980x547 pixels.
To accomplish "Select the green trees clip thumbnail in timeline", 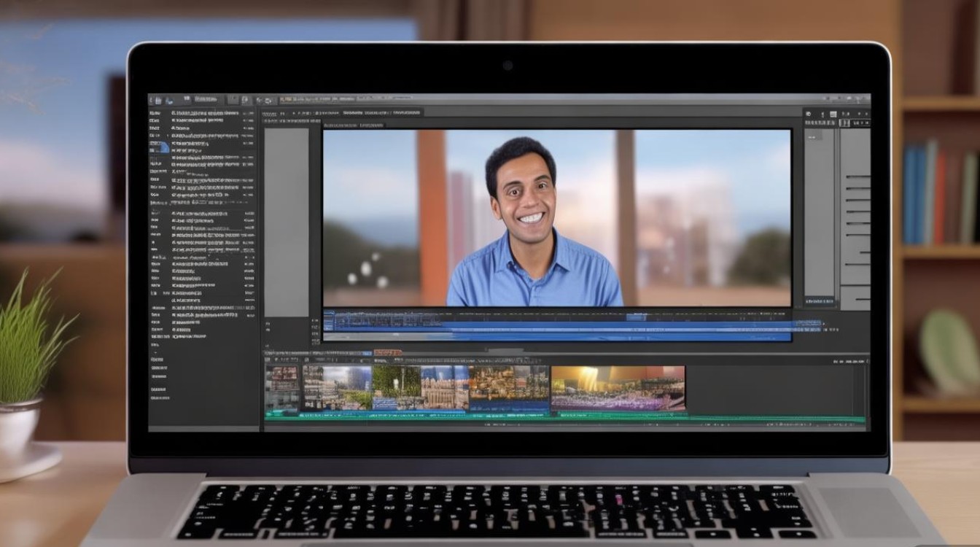I will (x=396, y=387).
